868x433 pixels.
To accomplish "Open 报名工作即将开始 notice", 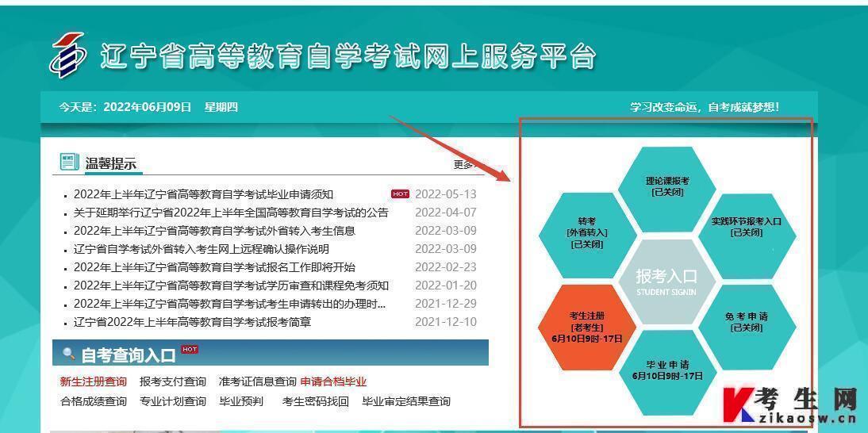I will pyautogui.click(x=214, y=268).
